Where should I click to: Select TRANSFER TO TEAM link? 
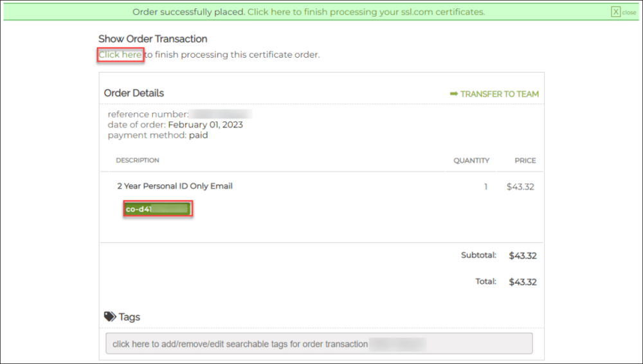tap(500, 94)
